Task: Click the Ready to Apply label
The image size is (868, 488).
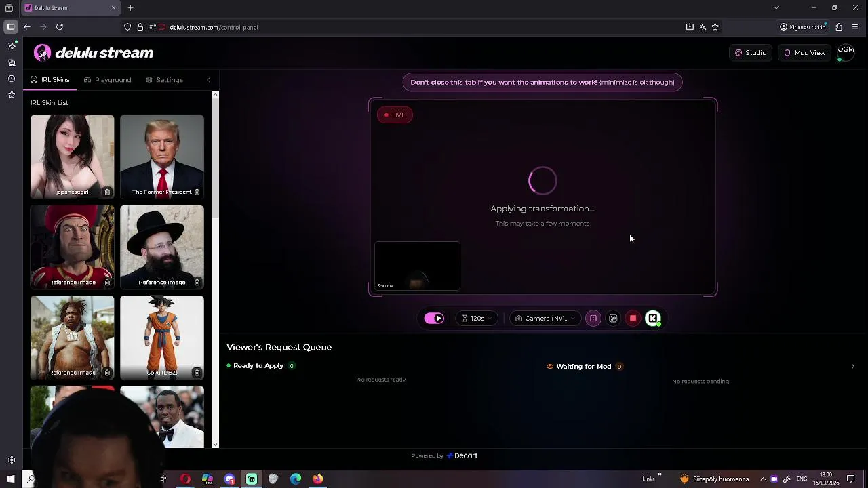Action: (x=258, y=366)
